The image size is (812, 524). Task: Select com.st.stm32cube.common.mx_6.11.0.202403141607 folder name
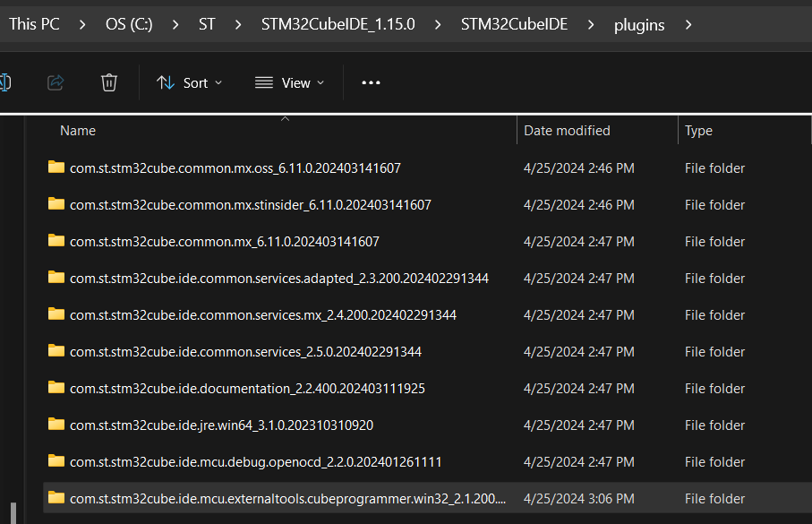point(224,242)
